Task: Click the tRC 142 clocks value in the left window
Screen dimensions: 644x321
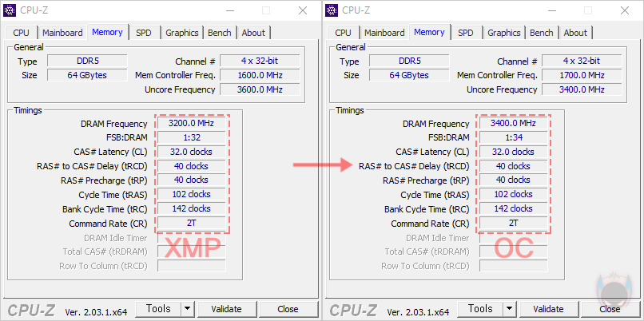Action: pos(192,208)
